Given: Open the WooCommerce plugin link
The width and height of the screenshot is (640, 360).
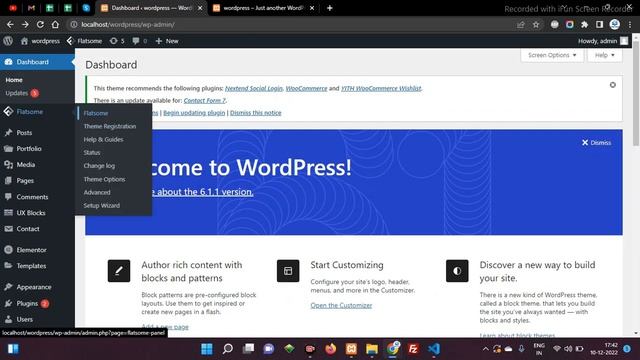Looking at the screenshot, I should click(306, 88).
